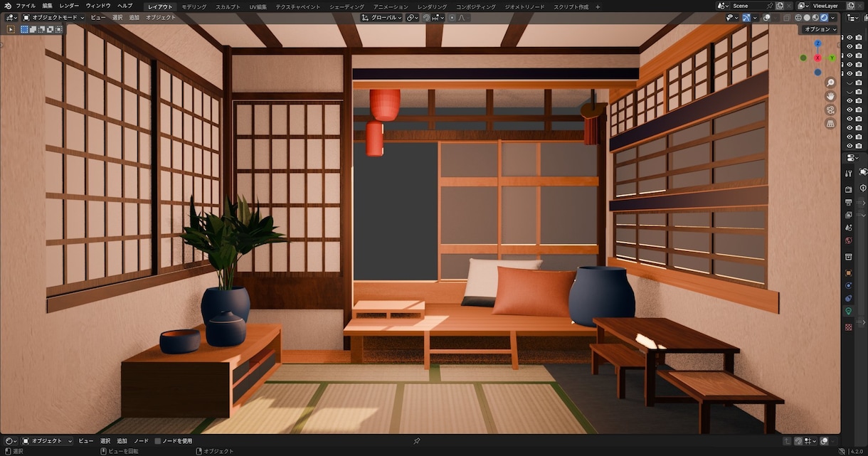The height and width of the screenshot is (456, 868).
Task: Click the ノード button in the bottom editor header
Action: [x=141, y=441]
